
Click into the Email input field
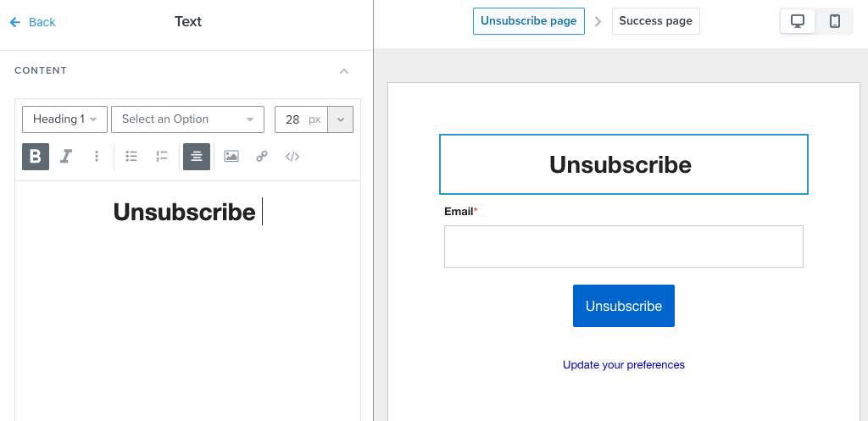(624, 247)
